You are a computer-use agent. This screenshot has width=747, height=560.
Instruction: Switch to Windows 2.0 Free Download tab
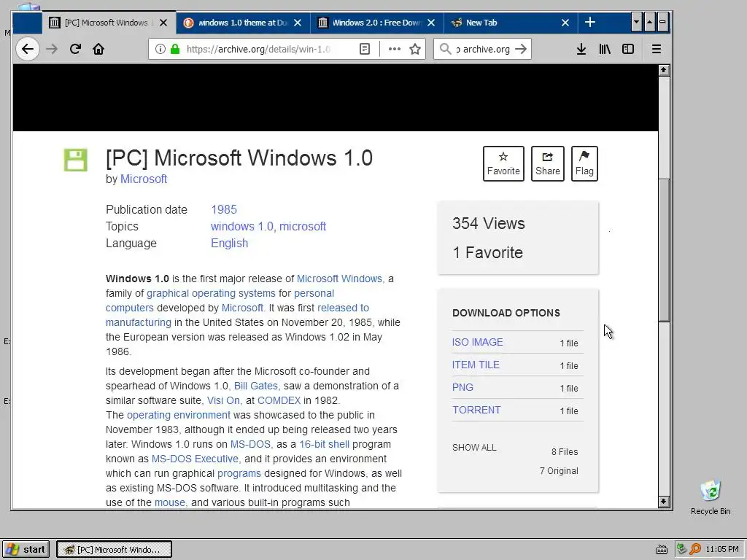377,23
